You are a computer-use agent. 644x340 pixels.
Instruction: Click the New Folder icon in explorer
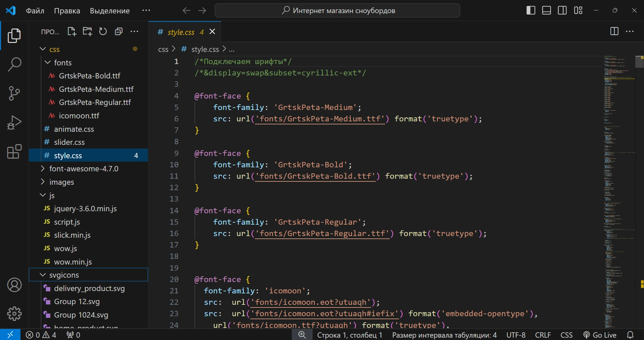pos(88,32)
